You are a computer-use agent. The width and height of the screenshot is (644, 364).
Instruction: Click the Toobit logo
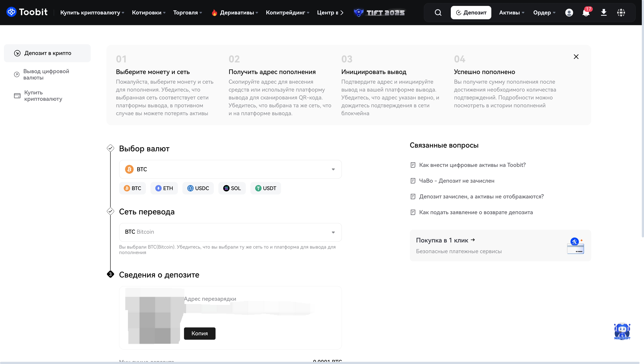tap(27, 12)
